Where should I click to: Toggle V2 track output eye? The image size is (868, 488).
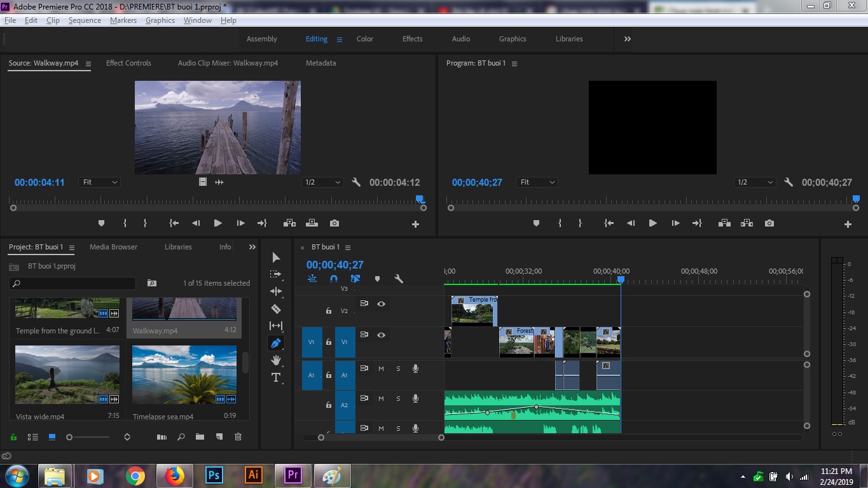[381, 304]
